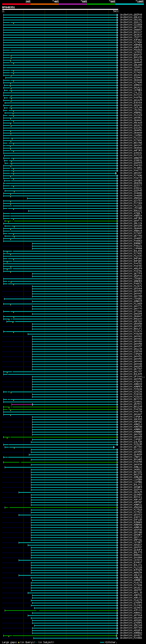Open hit UniRef100_P04159
The width and height of the screenshot is (146, 644).
pyautogui.click(x=131, y=334)
